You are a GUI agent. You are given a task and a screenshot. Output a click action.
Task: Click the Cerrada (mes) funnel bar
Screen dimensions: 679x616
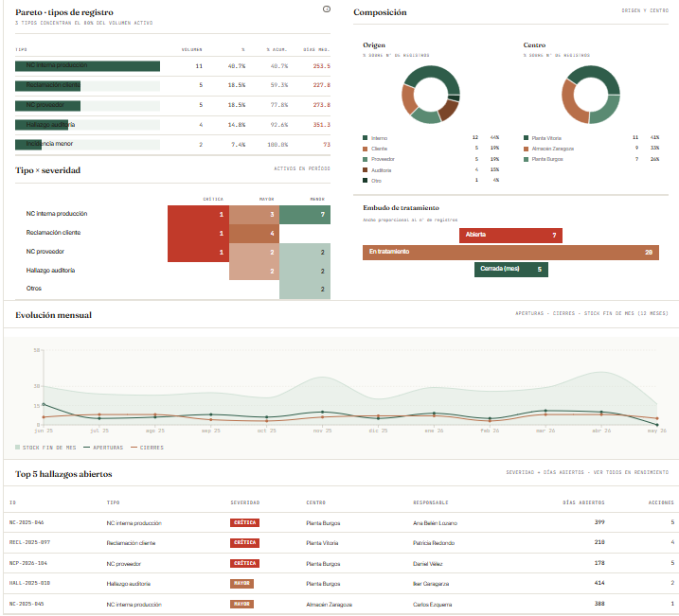tap(511, 270)
